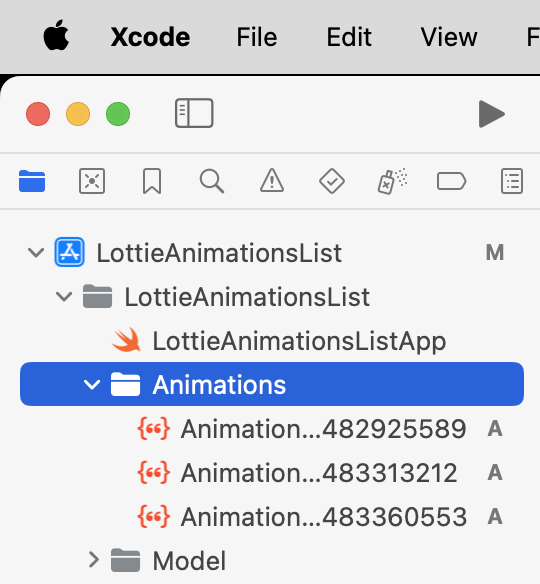Open the Project navigator folder icon
Image resolution: width=540 pixels, height=584 pixels.
pyautogui.click(x=32, y=181)
